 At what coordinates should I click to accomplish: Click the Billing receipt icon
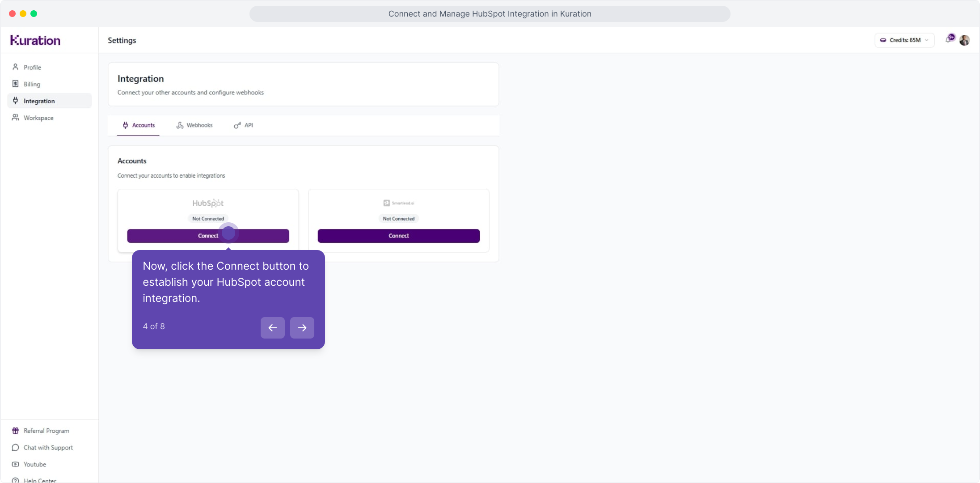(16, 84)
